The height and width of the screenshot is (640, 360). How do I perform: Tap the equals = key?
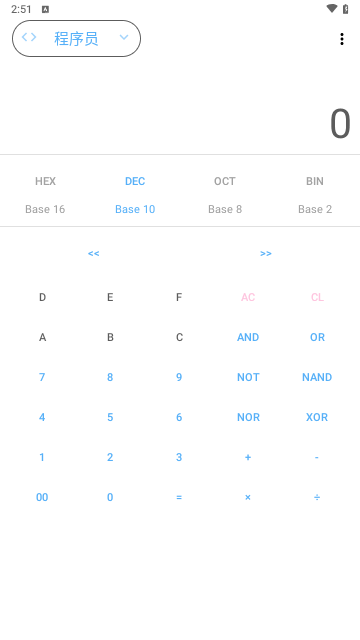click(179, 497)
